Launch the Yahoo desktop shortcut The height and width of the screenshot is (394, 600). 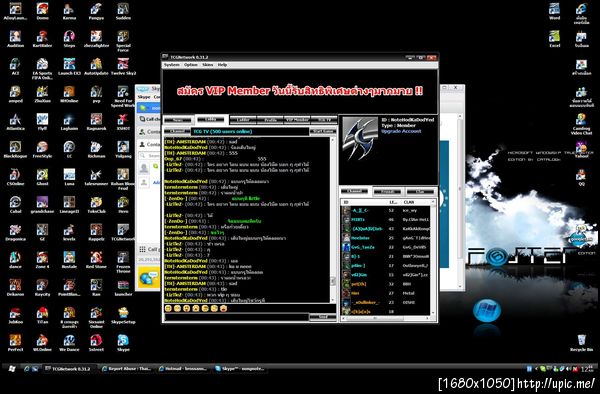[581, 150]
